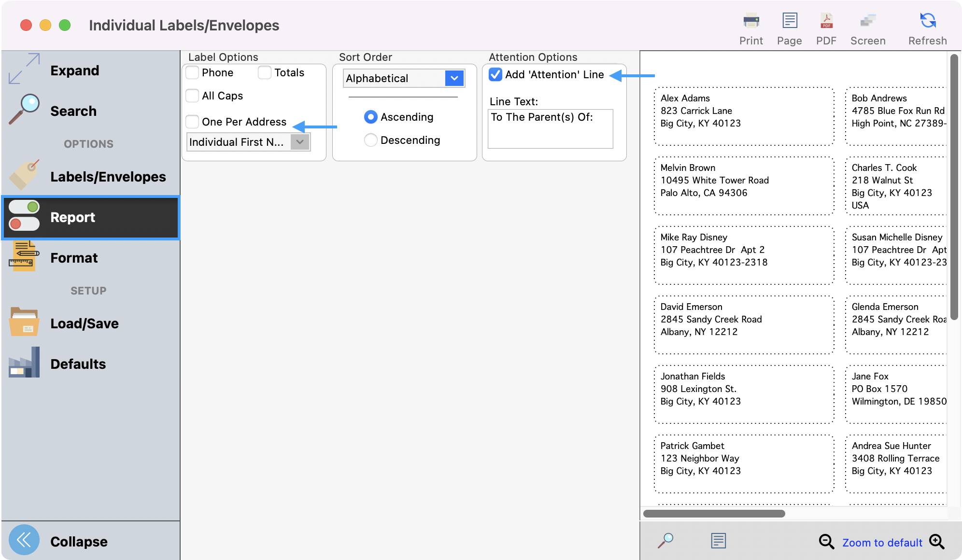Image resolution: width=962 pixels, height=560 pixels.
Task: Open the Alphabetical sort dropdown
Action: [404, 78]
